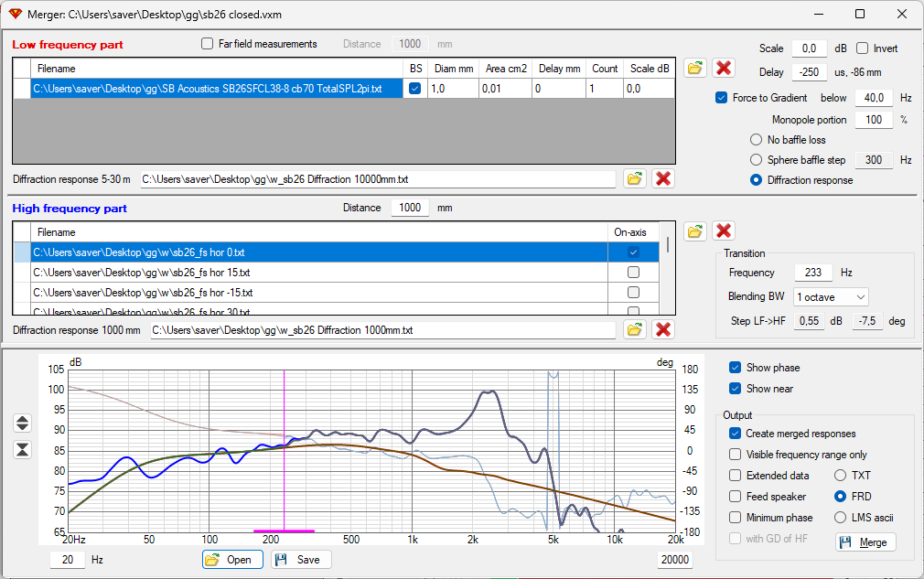Select the sb26_fs hor 15.txt row
Screen dimensions: 924x579
(318, 273)
